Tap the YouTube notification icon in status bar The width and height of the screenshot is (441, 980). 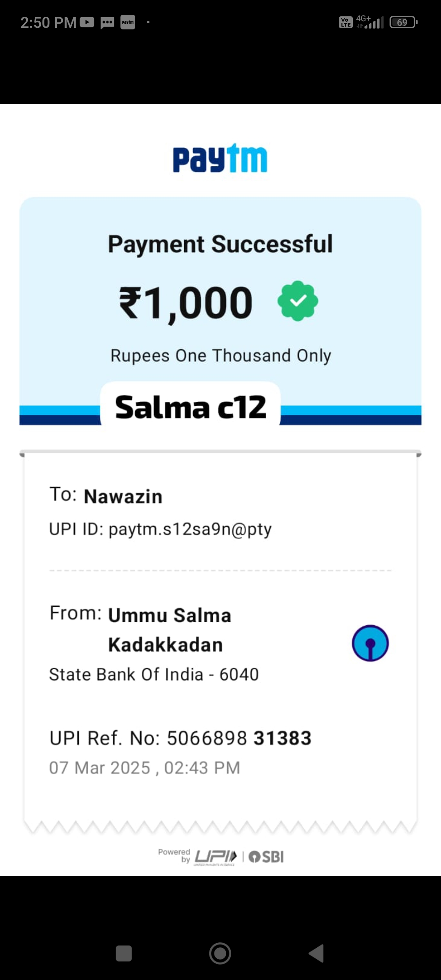(x=87, y=22)
